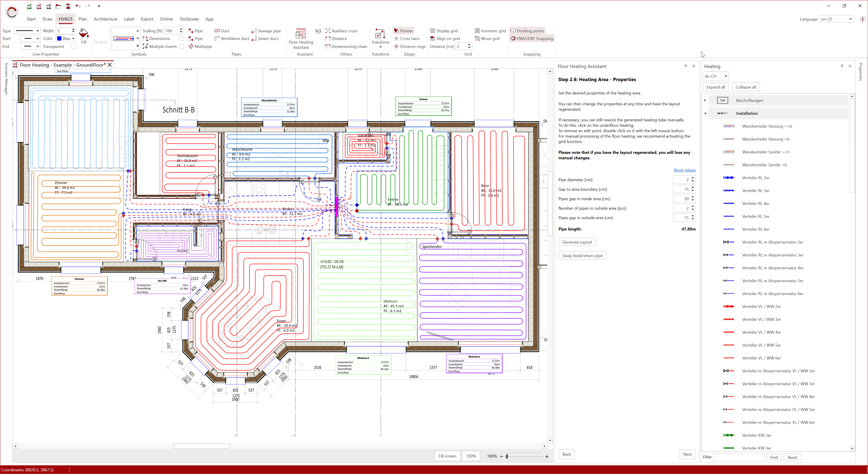Open the Architecture ribbon tab
Screen dimensions: 868x474
click(x=105, y=19)
